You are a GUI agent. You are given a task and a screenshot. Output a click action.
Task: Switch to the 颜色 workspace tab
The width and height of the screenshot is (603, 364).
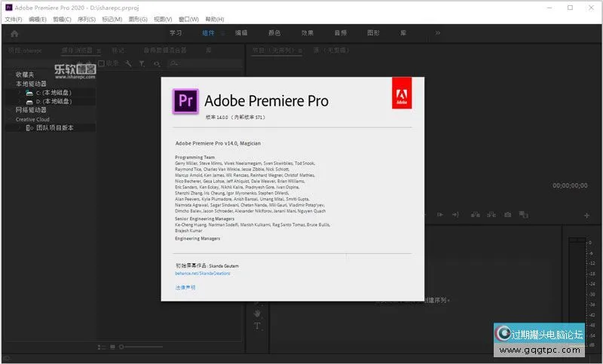point(274,33)
